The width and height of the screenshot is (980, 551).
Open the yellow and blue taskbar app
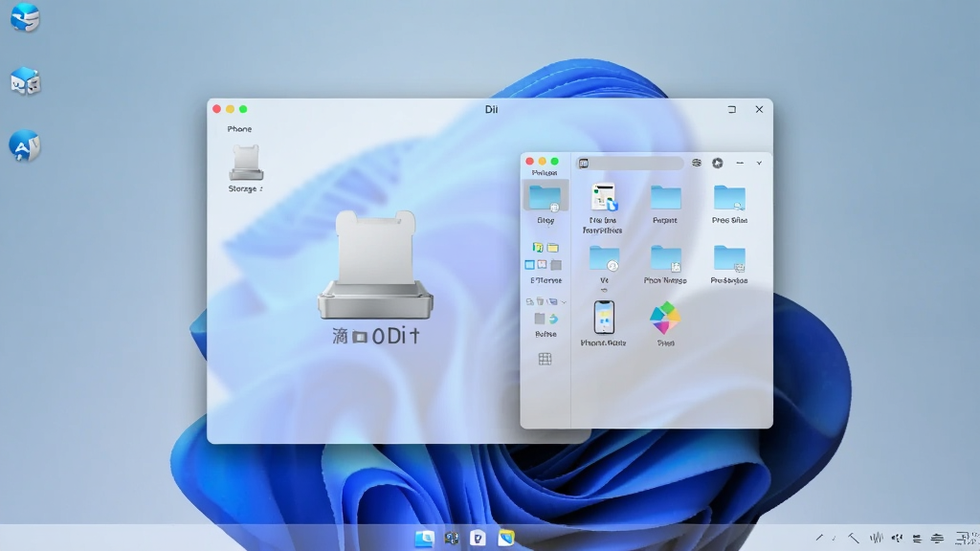(x=506, y=538)
